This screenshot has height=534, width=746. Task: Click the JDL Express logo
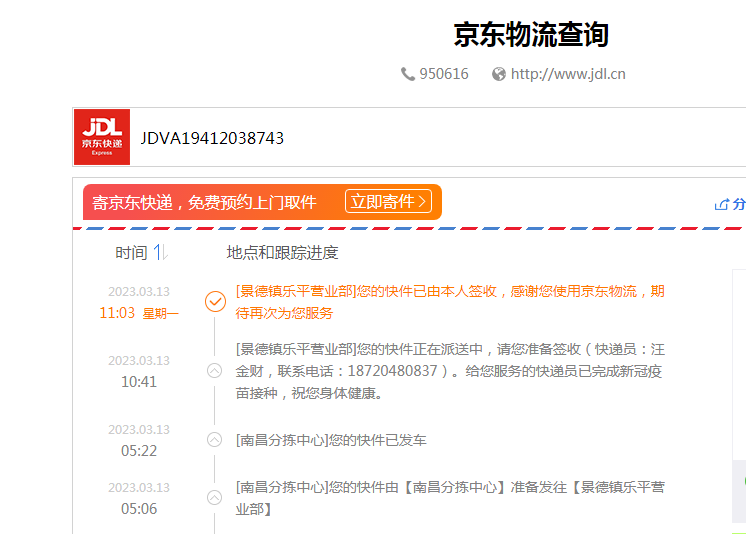coord(102,137)
